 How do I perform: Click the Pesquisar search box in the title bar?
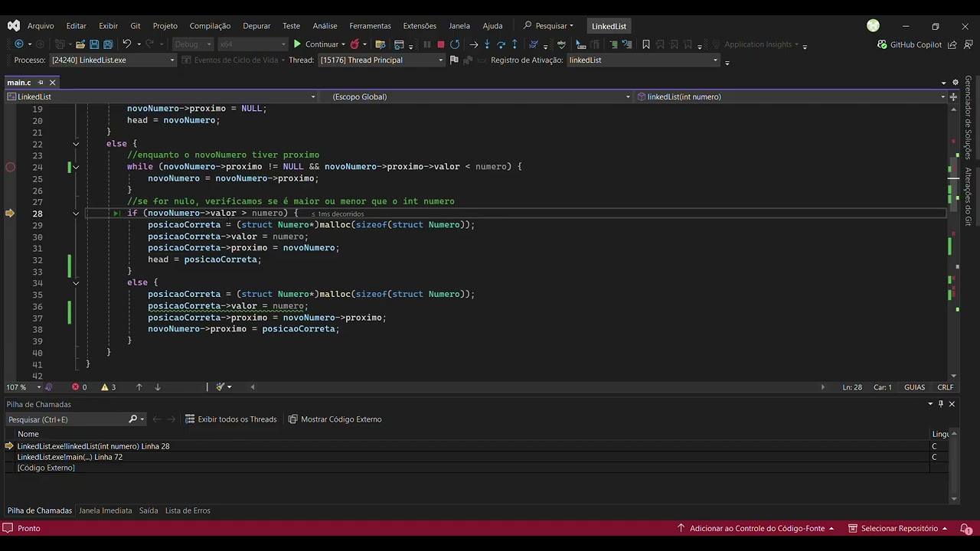[549, 25]
